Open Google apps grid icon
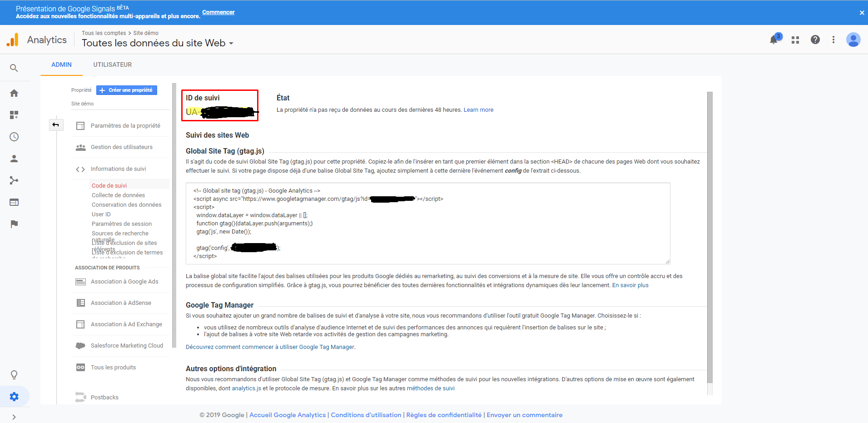868x423 pixels. (795, 40)
